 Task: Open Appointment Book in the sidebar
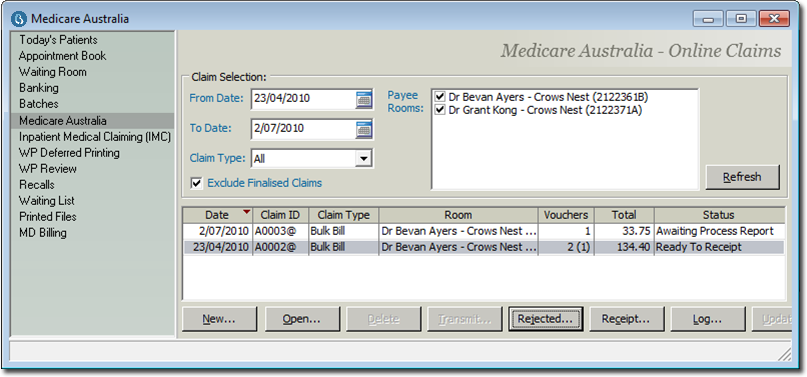click(x=63, y=56)
